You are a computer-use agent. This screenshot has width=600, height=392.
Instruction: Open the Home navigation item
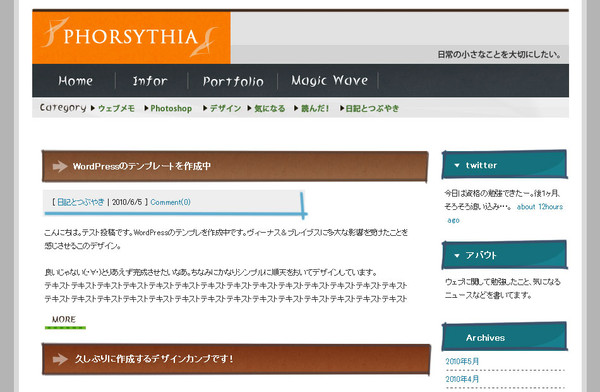point(75,81)
